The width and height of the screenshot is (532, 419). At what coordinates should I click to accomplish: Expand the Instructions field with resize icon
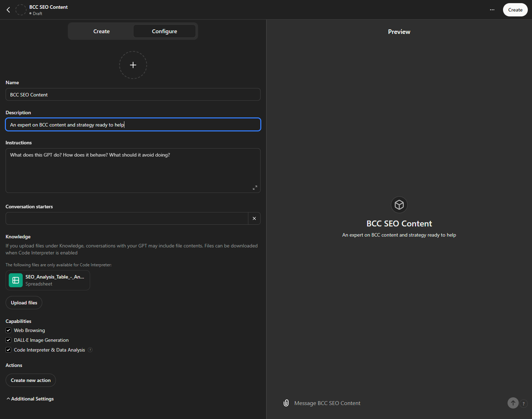coord(255,188)
